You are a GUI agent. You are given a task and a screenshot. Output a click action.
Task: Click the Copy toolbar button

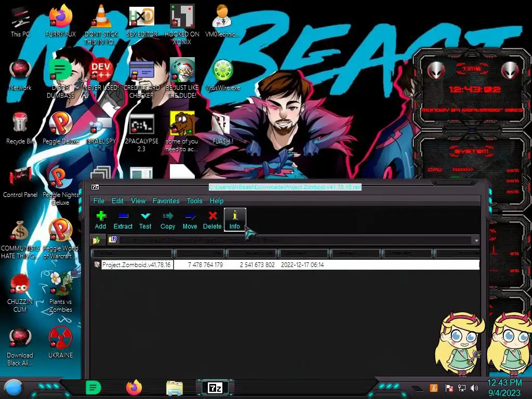(168, 220)
